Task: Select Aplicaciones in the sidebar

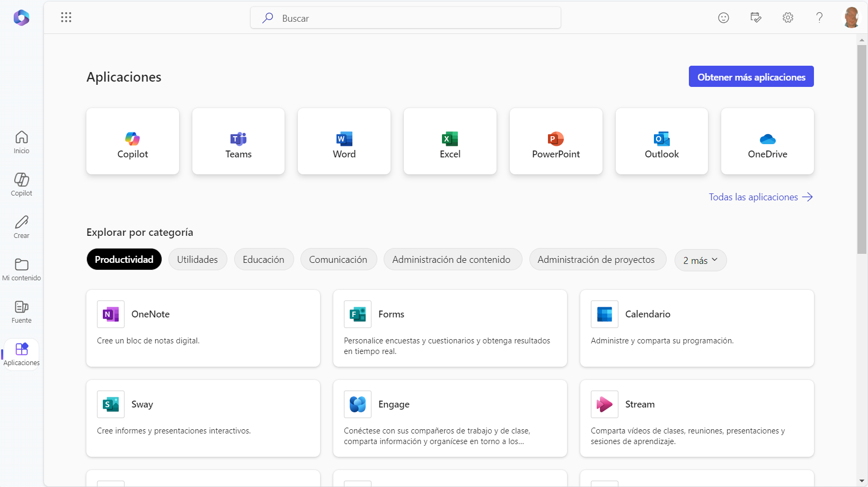Action: click(x=22, y=354)
